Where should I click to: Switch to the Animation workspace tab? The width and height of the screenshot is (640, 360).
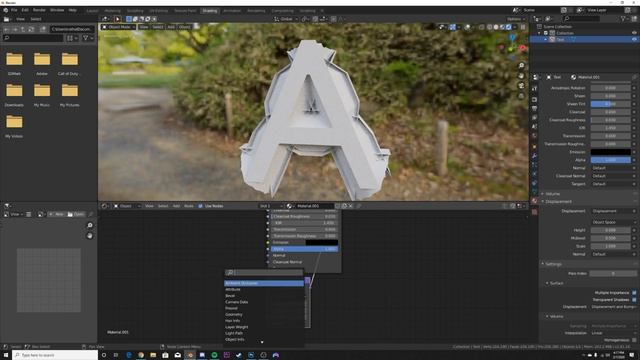[x=232, y=11]
